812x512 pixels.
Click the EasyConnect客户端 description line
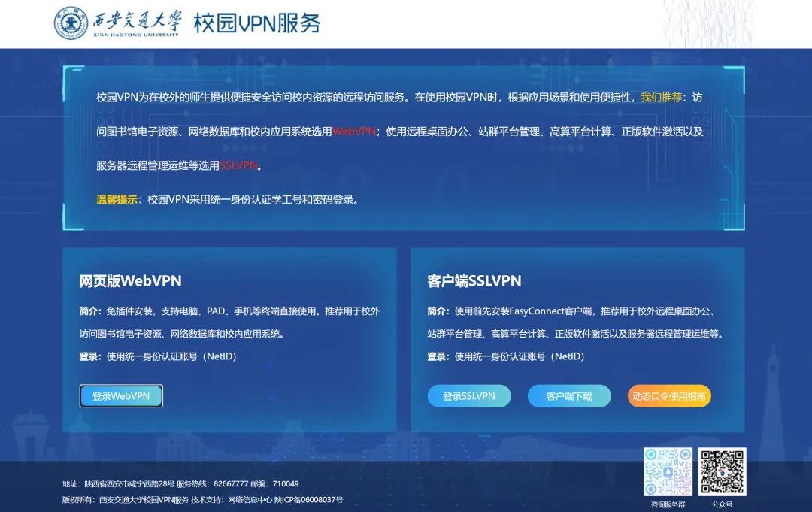[x=572, y=311]
